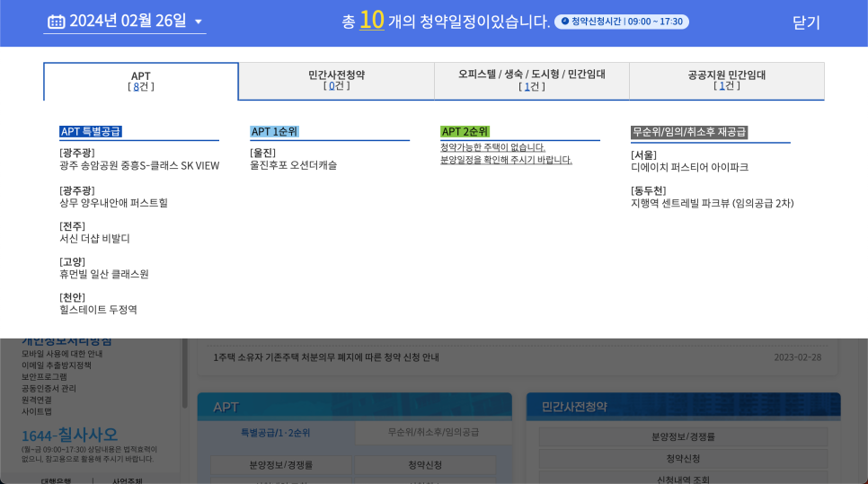Click 민간사전청약 분양정보/경쟁률 button
868x484 pixels.
click(683, 437)
